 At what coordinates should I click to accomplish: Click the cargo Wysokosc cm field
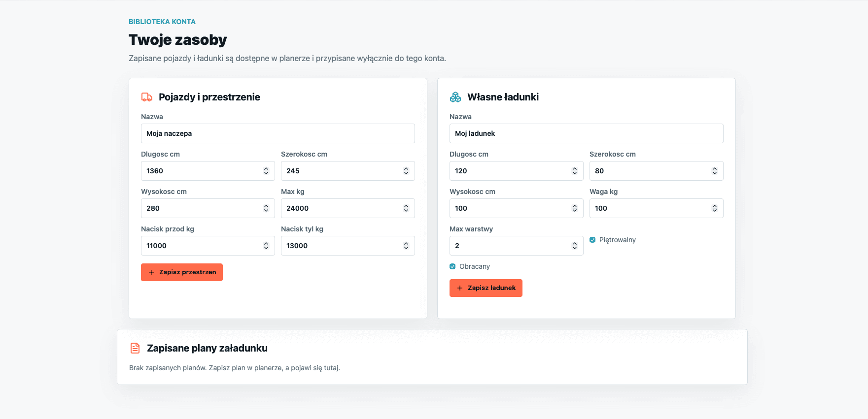[517, 208]
